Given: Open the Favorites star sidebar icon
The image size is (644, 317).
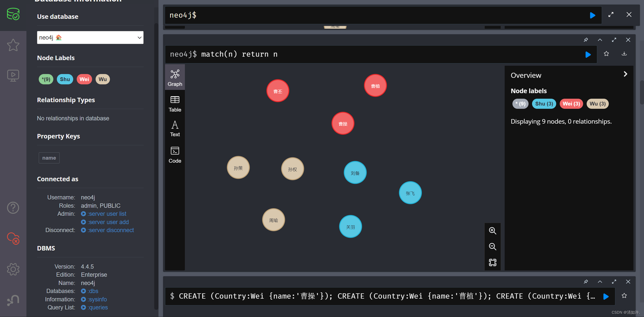Looking at the screenshot, I should [x=13, y=45].
